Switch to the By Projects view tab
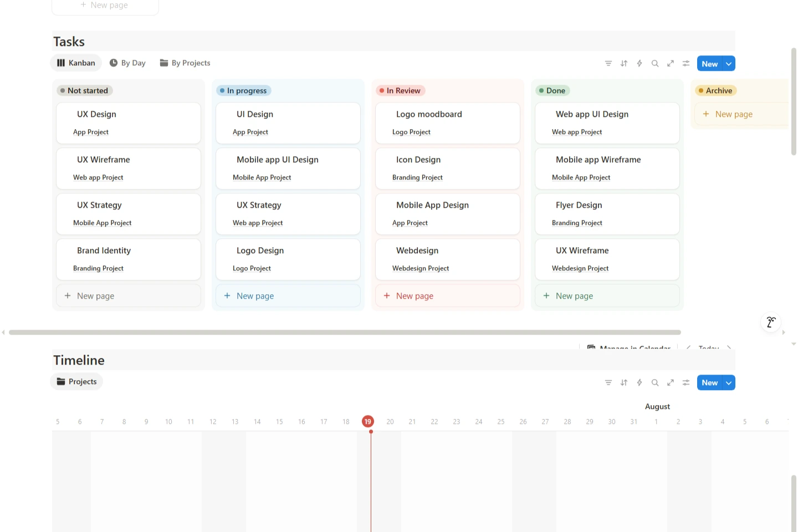 [185, 63]
